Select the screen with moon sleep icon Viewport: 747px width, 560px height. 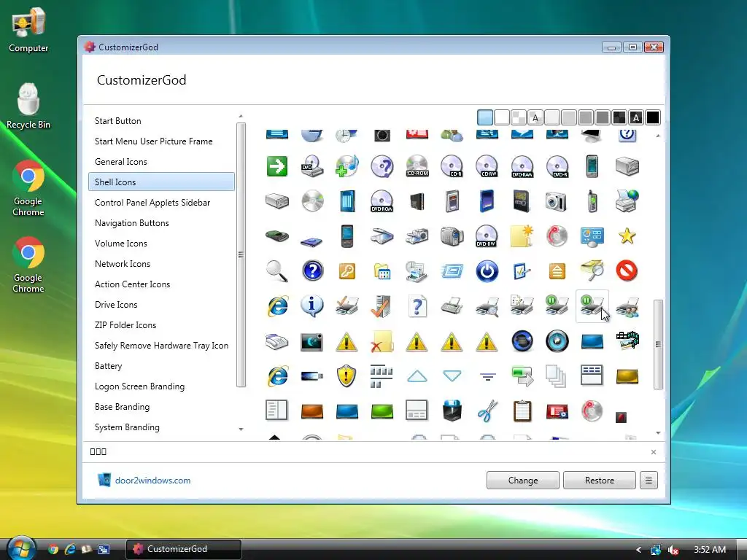point(312,342)
